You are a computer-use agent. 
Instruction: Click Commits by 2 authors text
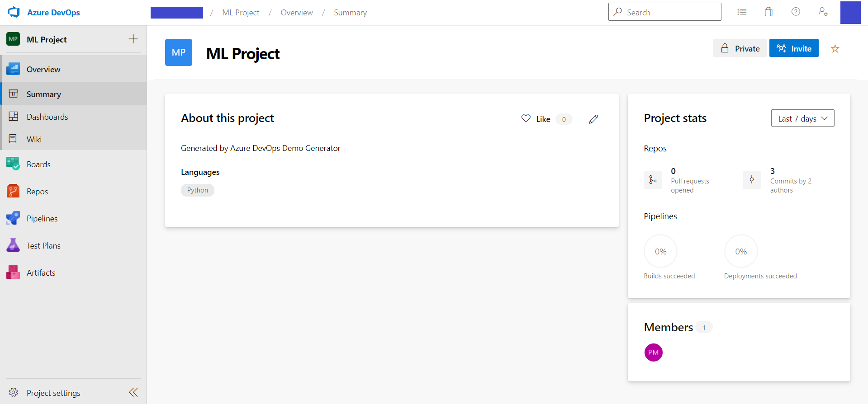791,185
